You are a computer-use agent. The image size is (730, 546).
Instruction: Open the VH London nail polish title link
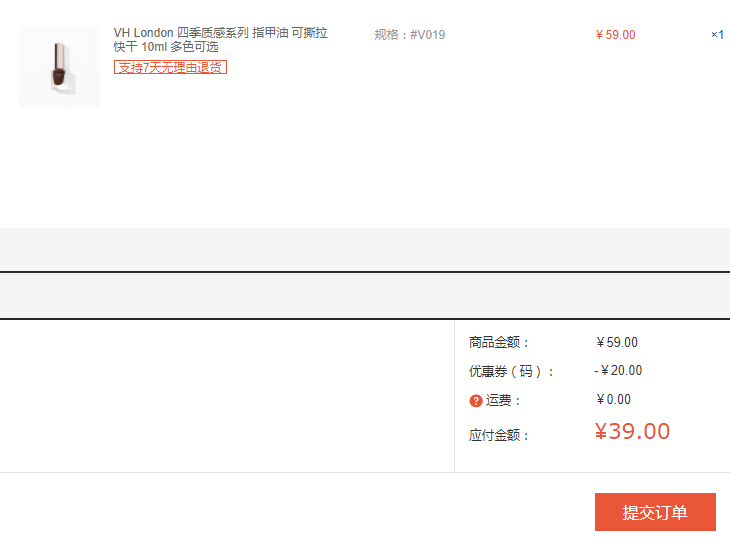221,40
